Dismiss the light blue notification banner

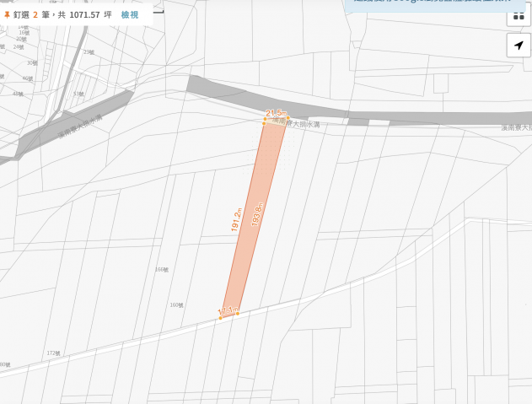coord(435,5)
